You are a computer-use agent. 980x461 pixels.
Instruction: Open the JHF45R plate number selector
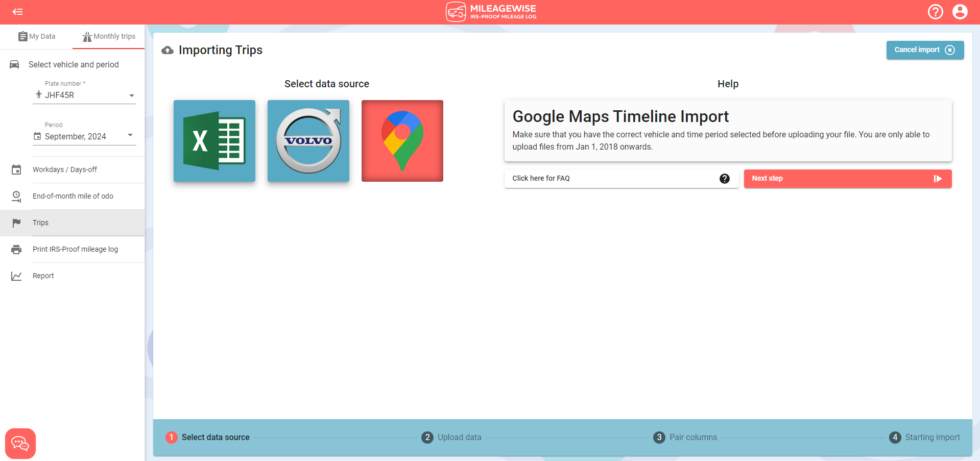(x=84, y=95)
